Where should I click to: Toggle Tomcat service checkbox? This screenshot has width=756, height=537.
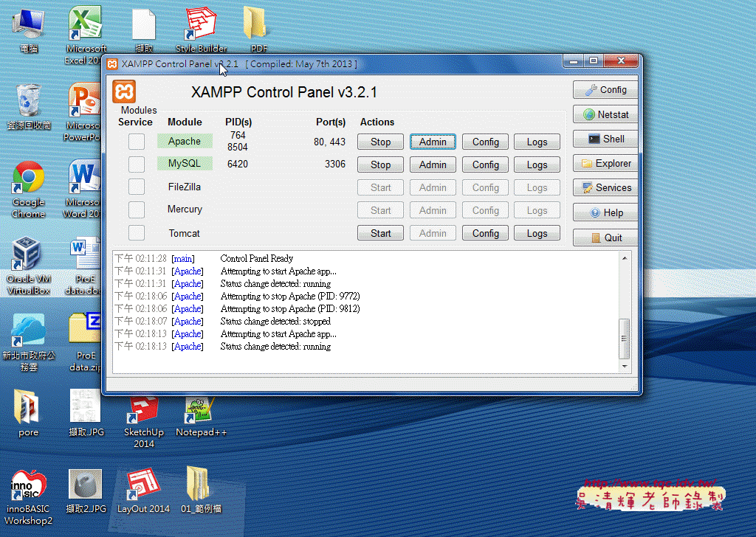[x=137, y=233]
